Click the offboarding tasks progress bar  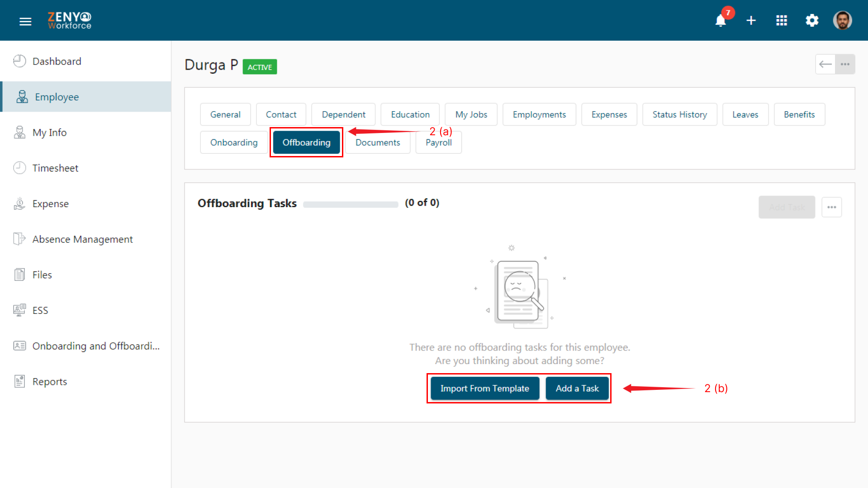click(x=351, y=204)
